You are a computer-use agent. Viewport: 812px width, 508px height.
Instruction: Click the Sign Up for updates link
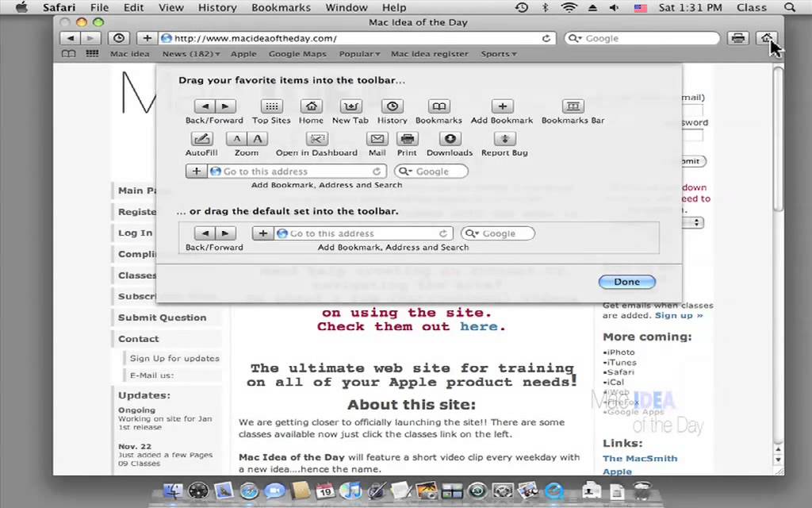click(x=174, y=358)
